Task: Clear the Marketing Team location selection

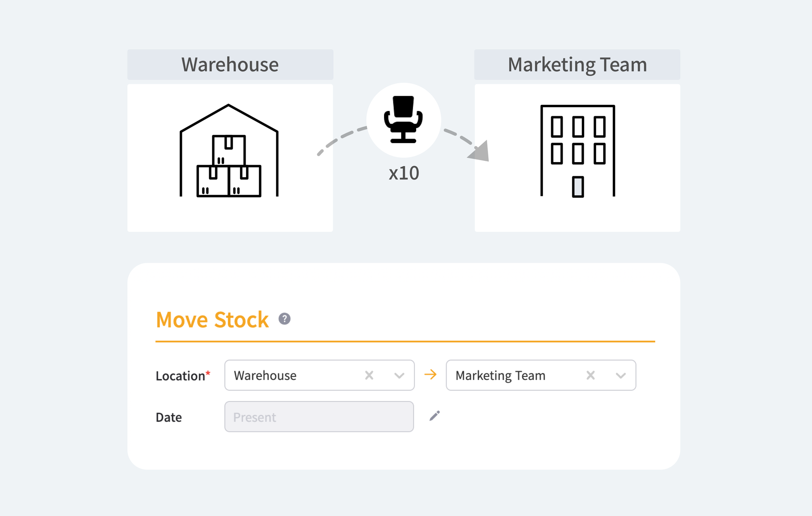Action: (590, 375)
